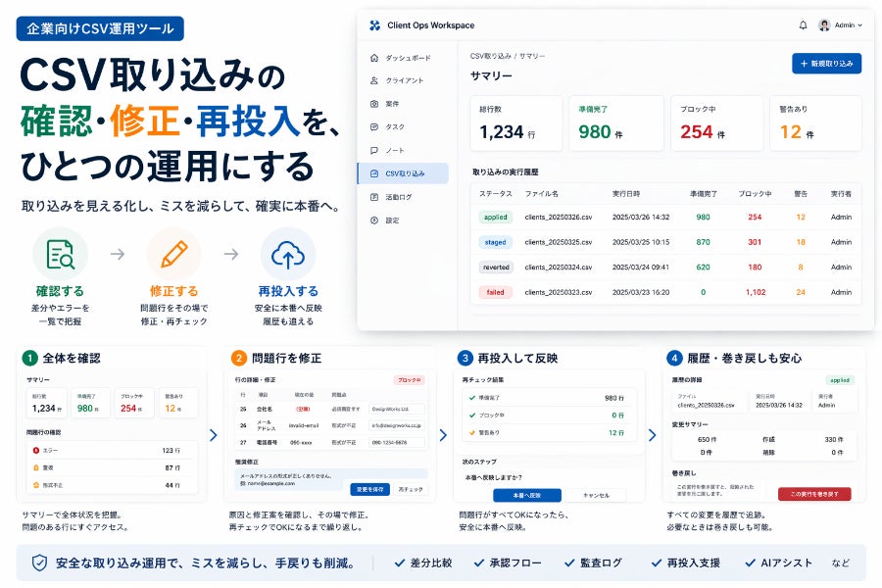
Task: Click the 設定 settings icon in sidebar
Action: pyautogui.click(x=374, y=220)
